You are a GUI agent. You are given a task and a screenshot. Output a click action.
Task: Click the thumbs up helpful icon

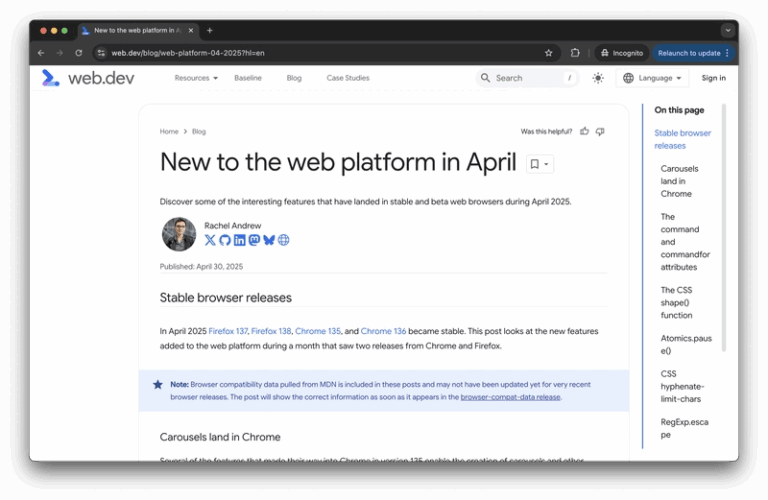pos(585,131)
